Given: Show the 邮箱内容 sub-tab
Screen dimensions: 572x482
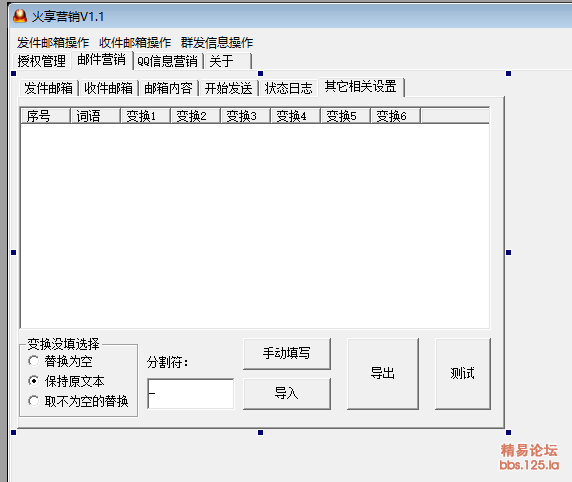Looking at the screenshot, I should [168, 88].
